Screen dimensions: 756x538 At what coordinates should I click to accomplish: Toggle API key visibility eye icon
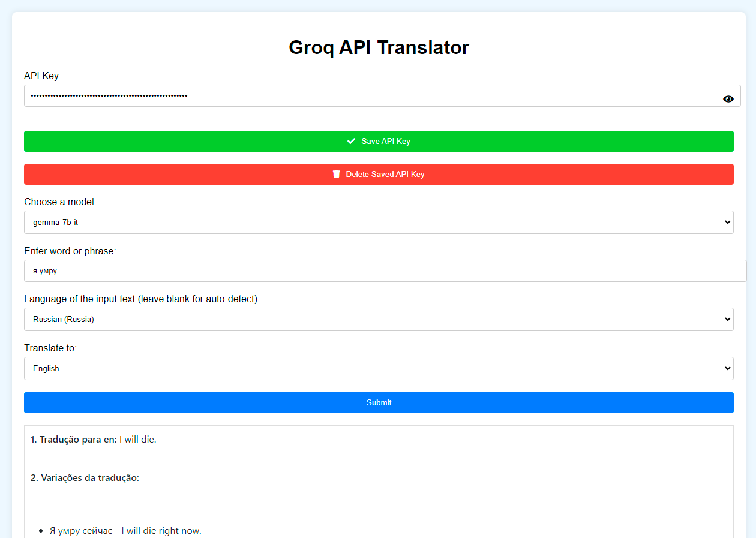(x=728, y=99)
